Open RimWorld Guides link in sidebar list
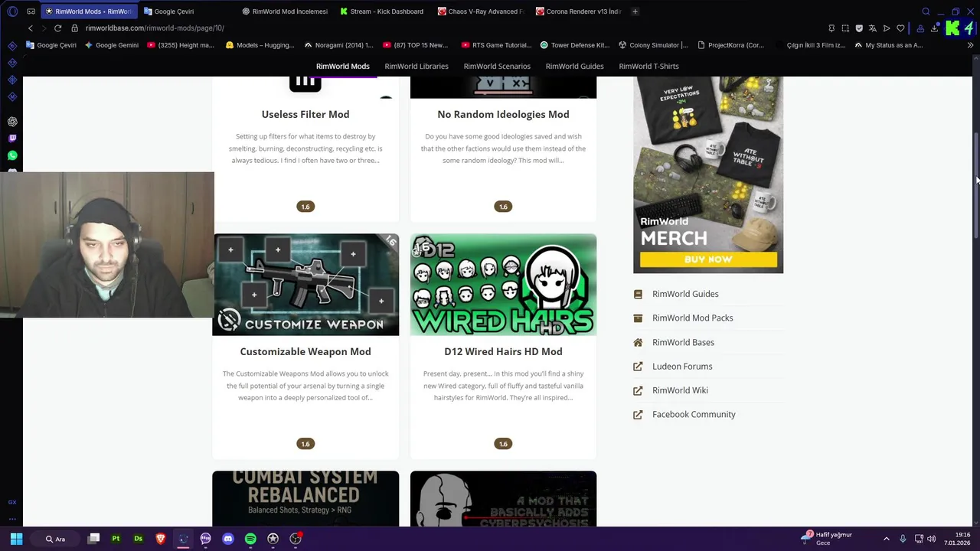Screen dimensions: 980x551 pyautogui.click(x=685, y=294)
